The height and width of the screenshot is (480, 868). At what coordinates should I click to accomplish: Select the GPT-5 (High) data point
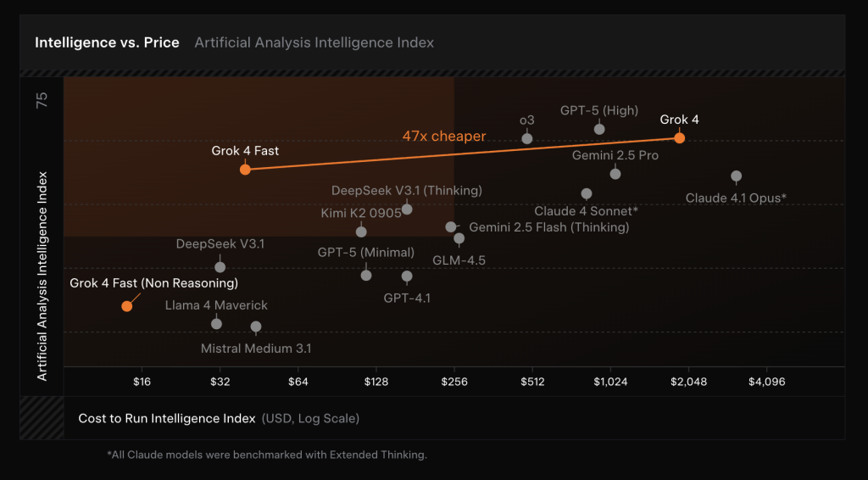(599, 129)
